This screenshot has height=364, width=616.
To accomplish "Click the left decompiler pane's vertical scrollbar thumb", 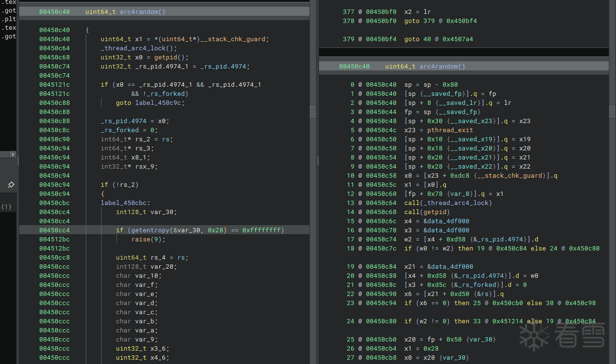I will pyautogui.click(x=313, y=112).
